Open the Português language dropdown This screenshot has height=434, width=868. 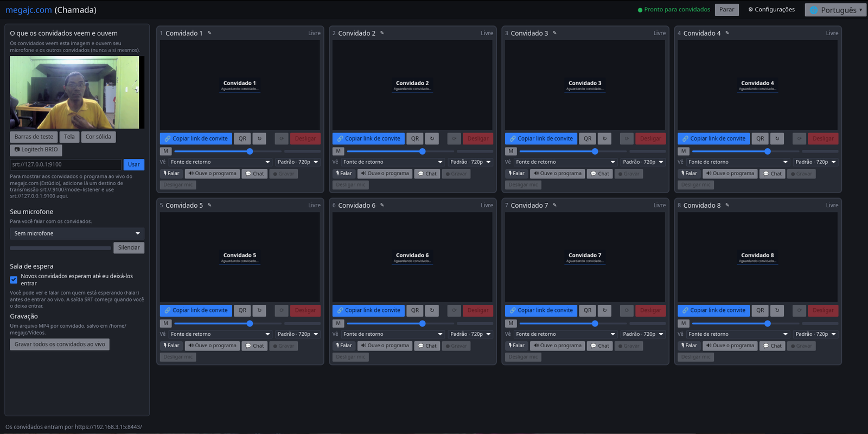point(835,10)
